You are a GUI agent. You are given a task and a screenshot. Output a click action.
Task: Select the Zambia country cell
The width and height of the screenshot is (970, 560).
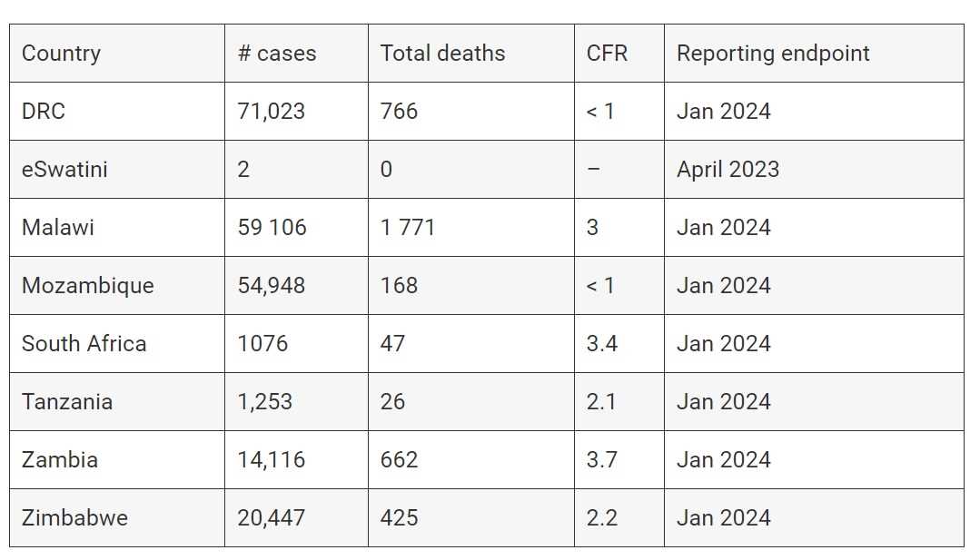(60, 460)
